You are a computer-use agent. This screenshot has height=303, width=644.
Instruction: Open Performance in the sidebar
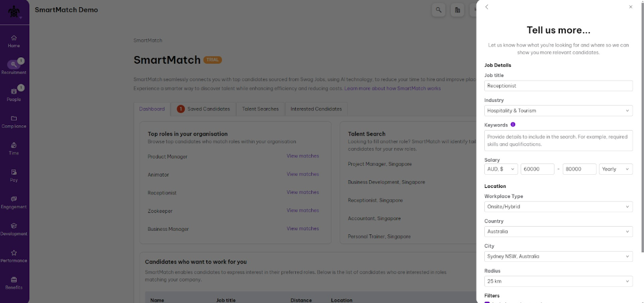(14, 256)
